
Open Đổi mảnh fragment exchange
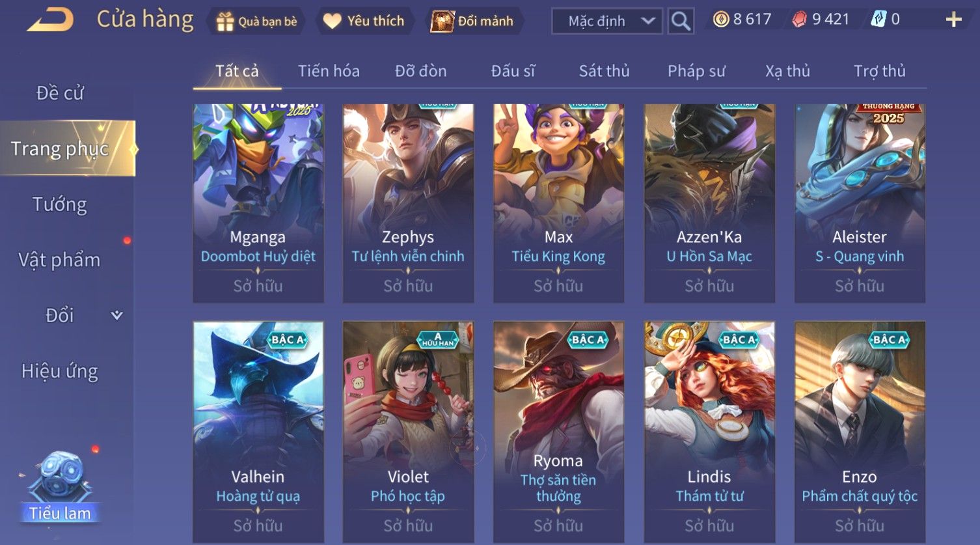[x=473, y=21]
